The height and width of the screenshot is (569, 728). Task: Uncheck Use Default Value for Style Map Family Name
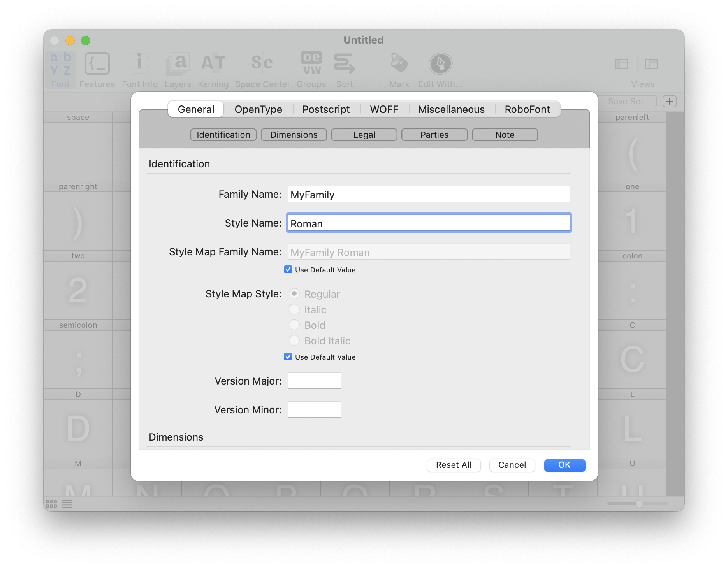point(288,269)
